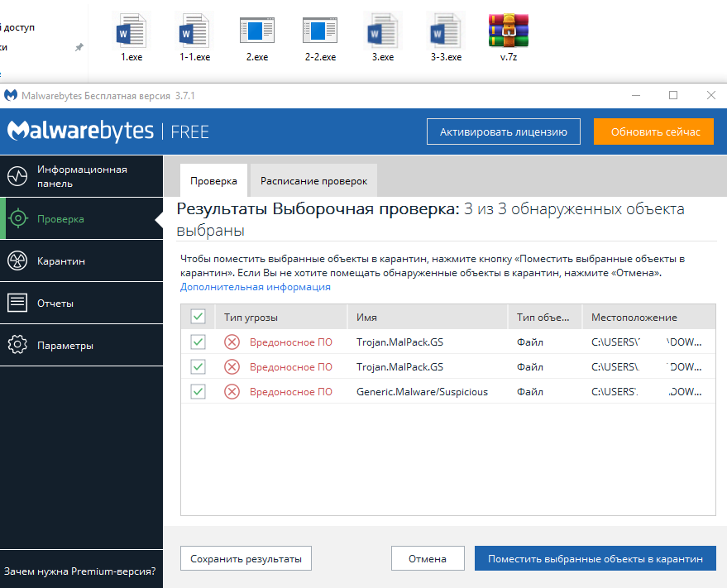Sort by the Тип объе... column header

[545, 318]
